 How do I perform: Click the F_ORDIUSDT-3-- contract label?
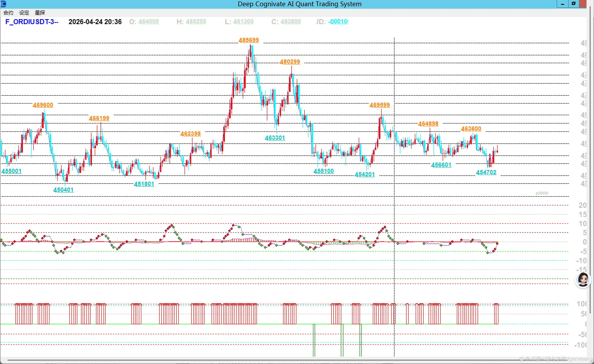[x=32, y=22]
